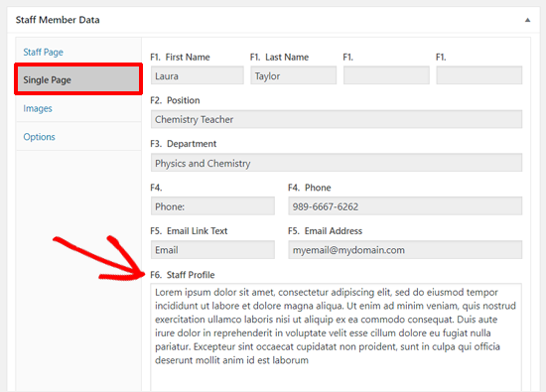This screenshot has width=546, height=392.
Task: Click inside the Staff Profile text area
Action: click(337, 337)
